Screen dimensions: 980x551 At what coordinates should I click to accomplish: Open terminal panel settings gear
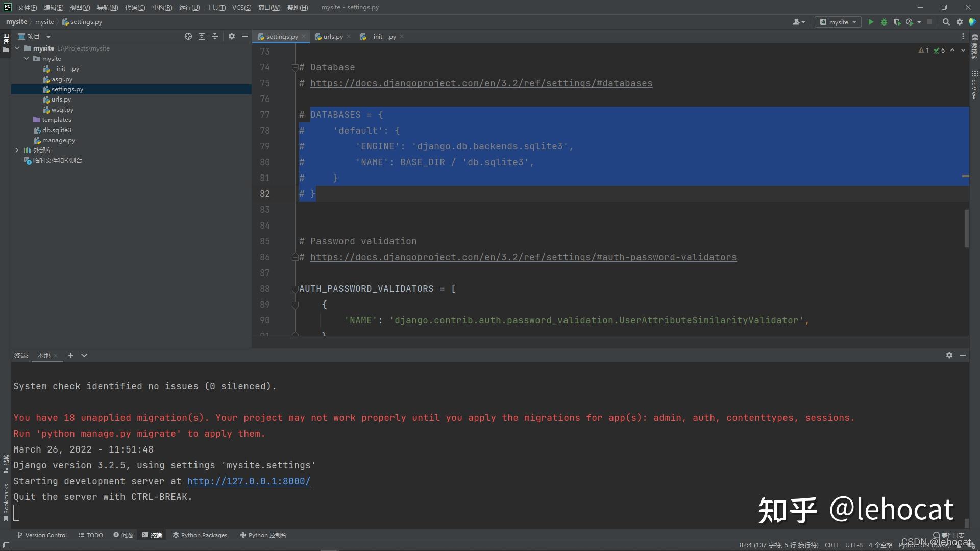coord(949,355)
